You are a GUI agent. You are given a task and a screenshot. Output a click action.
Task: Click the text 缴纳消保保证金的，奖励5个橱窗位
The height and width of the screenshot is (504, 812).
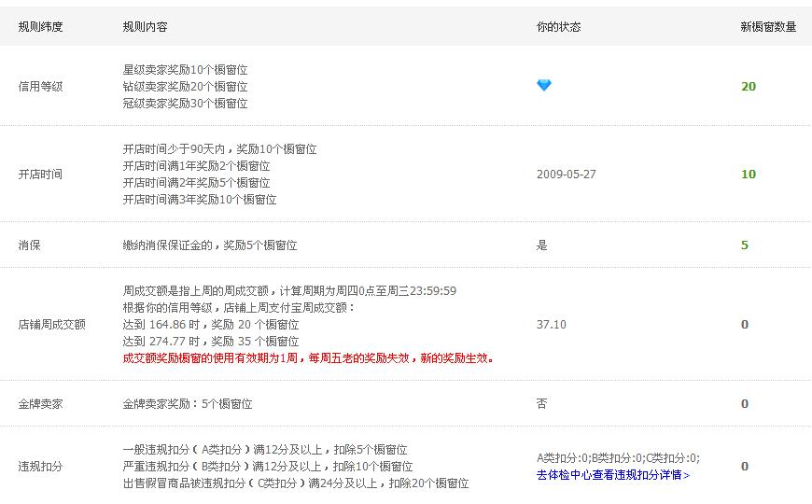coord(210,245)
